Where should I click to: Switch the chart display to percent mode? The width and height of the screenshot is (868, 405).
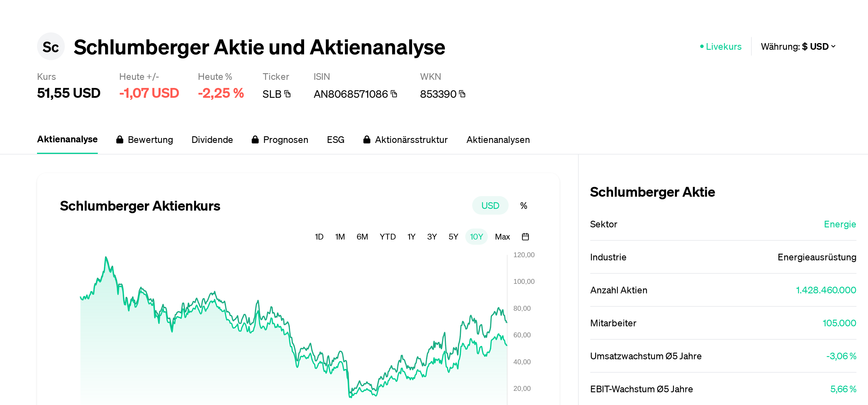[x=523, y=205]
